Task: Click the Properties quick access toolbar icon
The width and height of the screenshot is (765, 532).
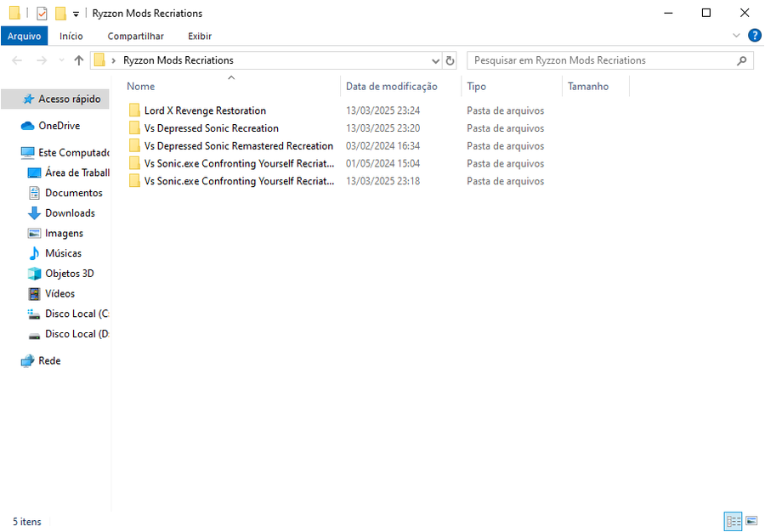Action: (x=42, y=13)
